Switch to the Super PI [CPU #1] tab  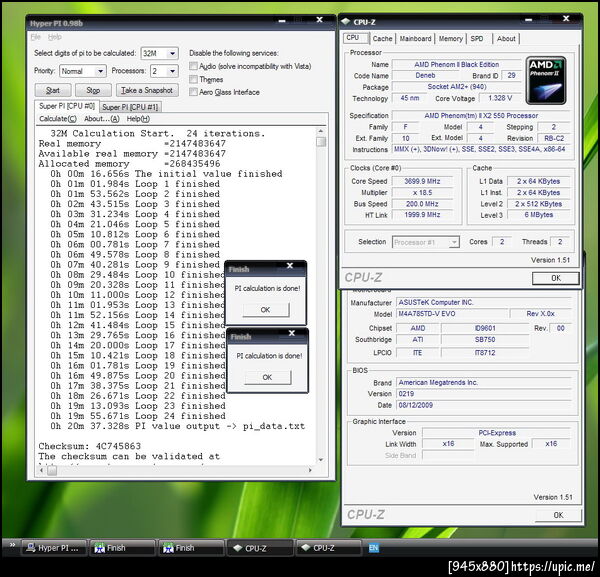point(130,107)
